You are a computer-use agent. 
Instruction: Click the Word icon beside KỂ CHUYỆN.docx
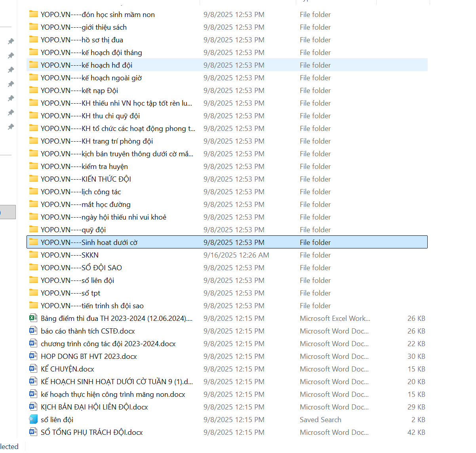33,369
